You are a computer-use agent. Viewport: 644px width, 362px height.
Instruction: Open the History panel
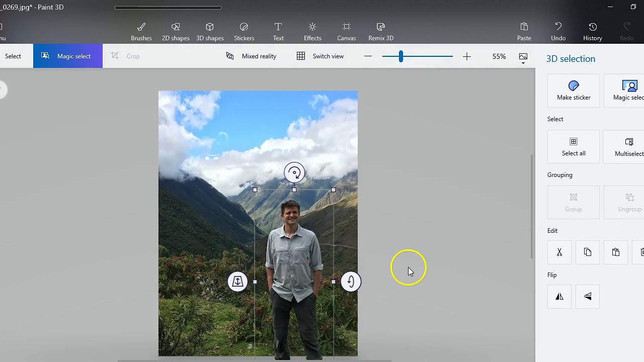click(x=593, y=32)
